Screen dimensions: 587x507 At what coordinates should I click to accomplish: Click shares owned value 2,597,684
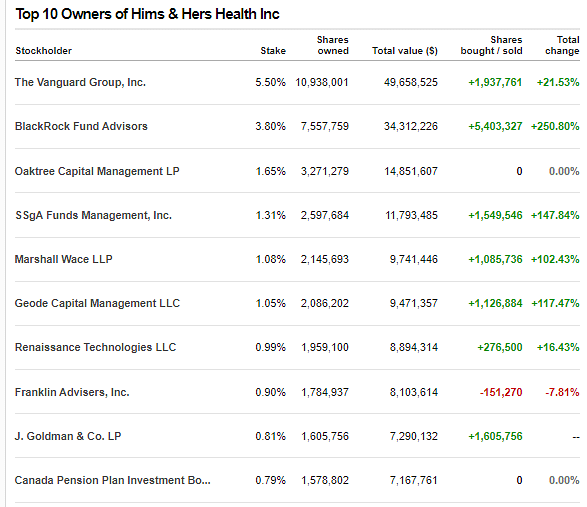(x=325, y=215)
